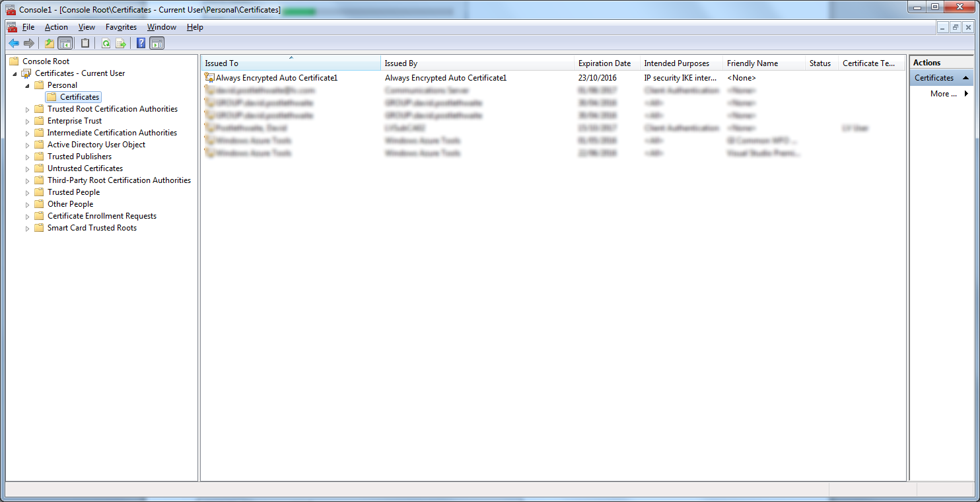Sort by Friendly Name column header

[x=764, y=63]
